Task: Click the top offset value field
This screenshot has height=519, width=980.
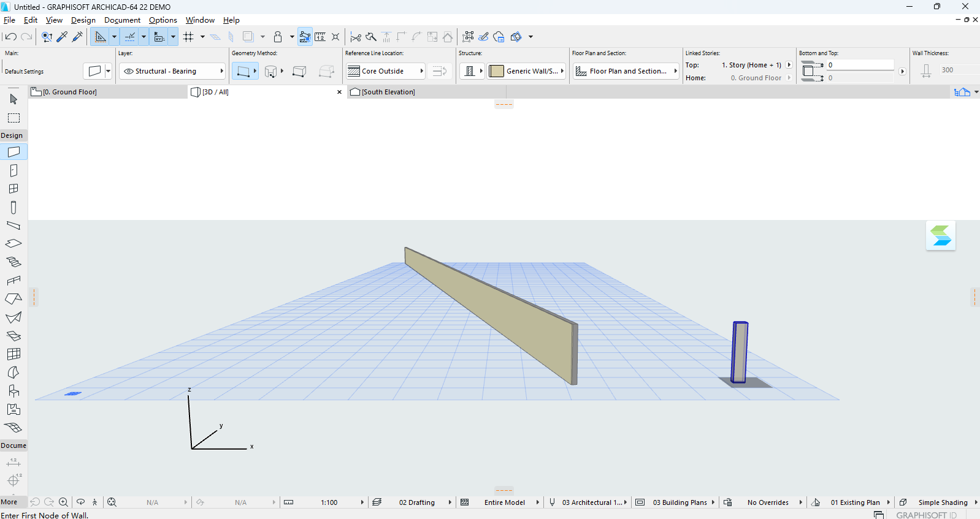Action: (860, 65)
